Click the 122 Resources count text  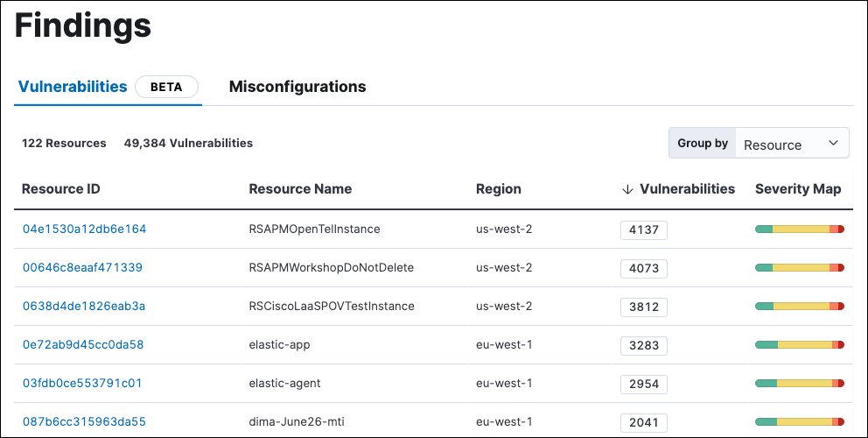click(x=64, y=143)
